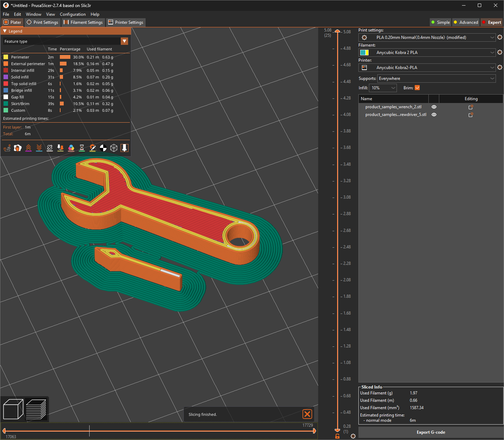Viewport: 504px width, 440px height.
Task: Open vertical slider settings cog icon
Action: (x=353, y=436)
